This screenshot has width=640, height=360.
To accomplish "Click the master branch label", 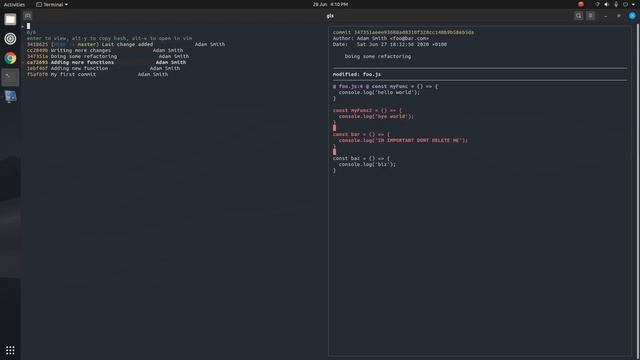I will pyautogui.click(x=87, y=44).
